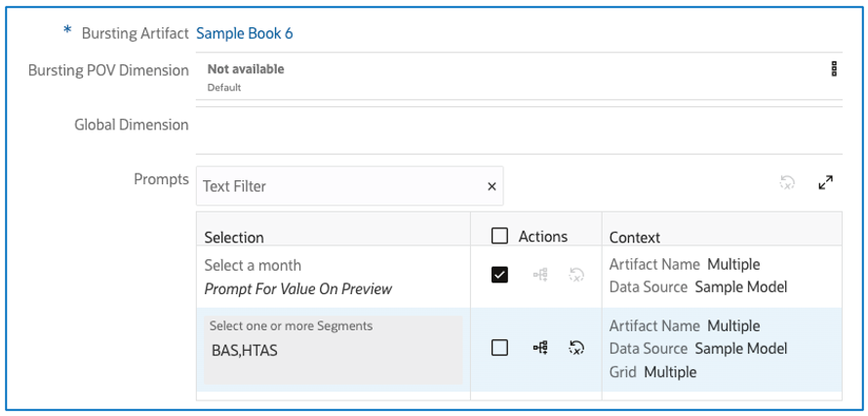Click the Selection column header
The width and height of the screenshot is (868, 416).
click(234, 237)
